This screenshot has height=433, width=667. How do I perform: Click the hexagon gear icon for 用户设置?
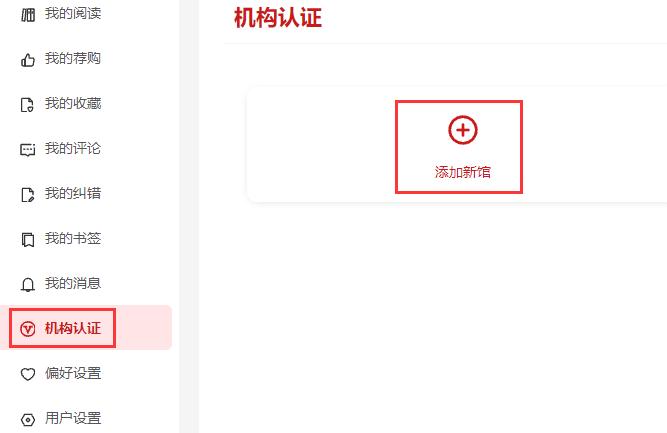click(x=28, y=420)
